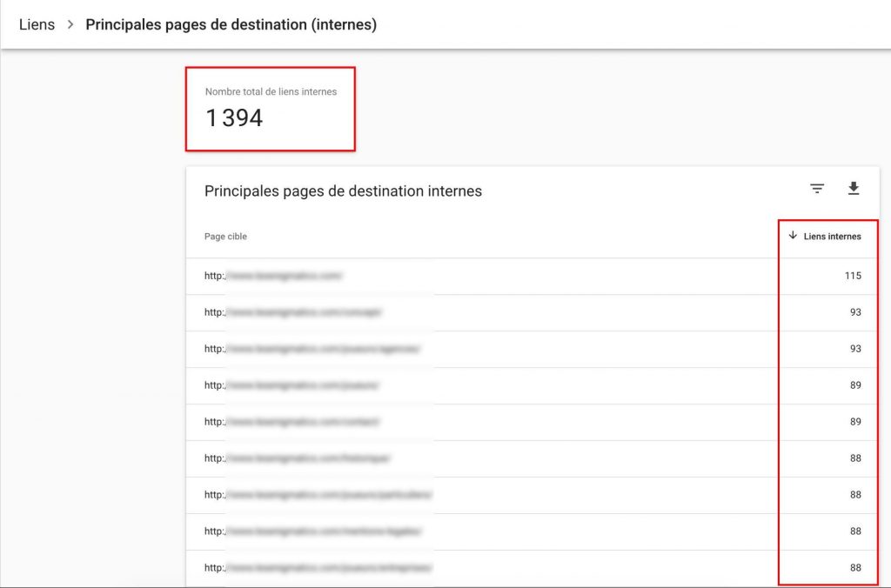This screenshot has width=891, height=588.
Task: Sort by the Liens internes column header
Action: coord(832,237)
